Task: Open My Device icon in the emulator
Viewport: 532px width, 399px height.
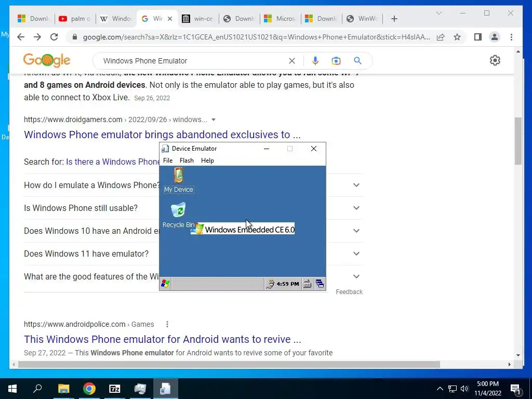Action: tap(179, 180)
